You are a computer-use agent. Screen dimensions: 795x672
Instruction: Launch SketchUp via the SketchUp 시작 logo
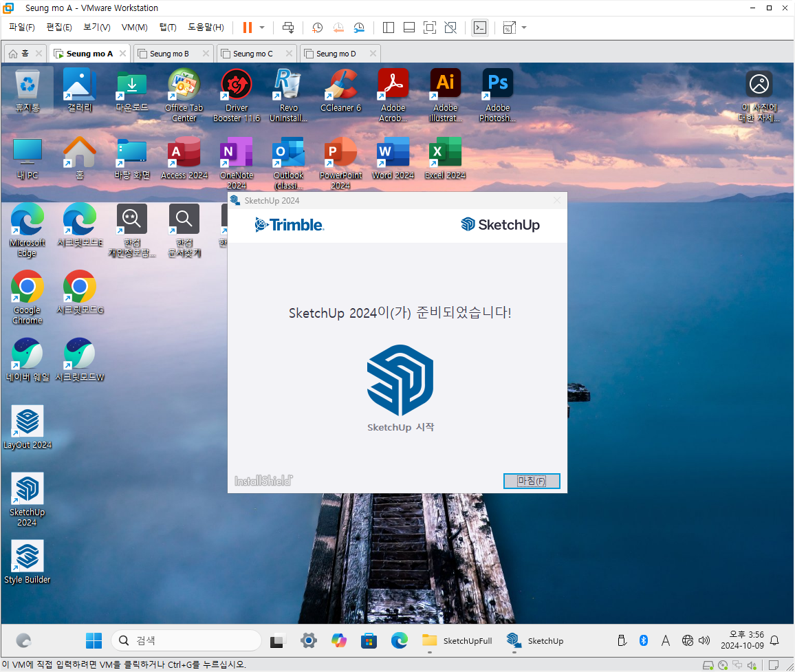pos(400,380)
